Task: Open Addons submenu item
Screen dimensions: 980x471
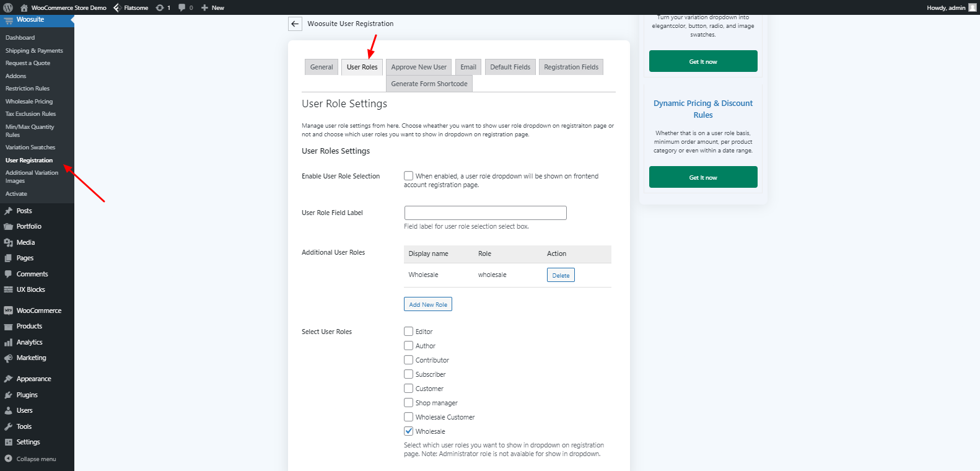Action: pos(16,76)
